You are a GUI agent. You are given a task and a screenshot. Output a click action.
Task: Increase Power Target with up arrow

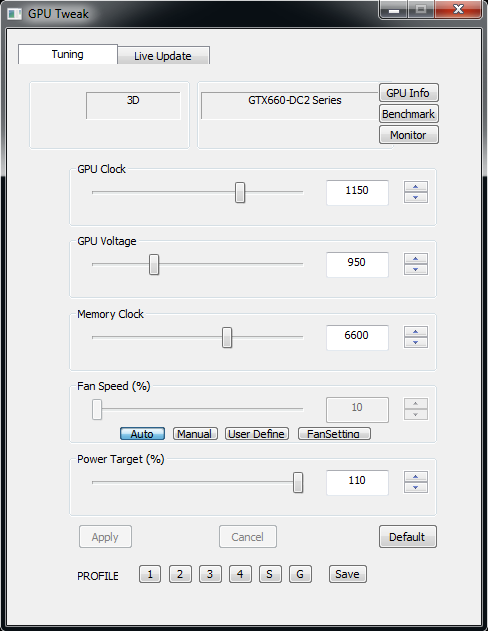[416, 477]
